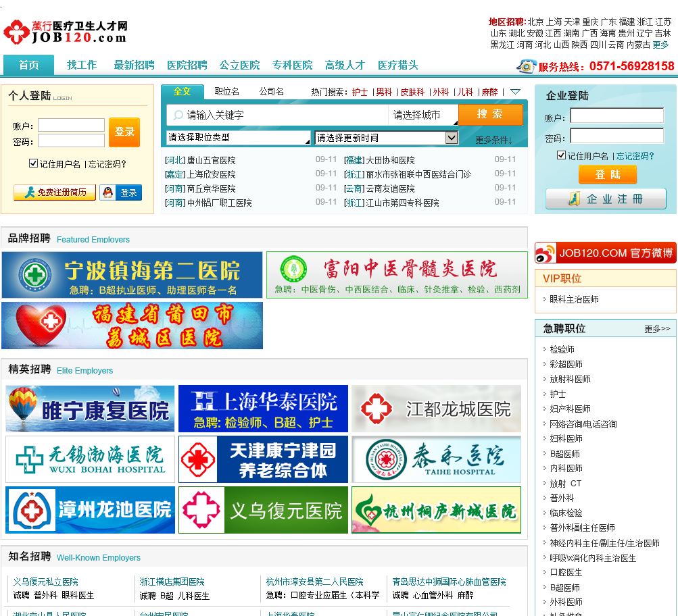This screenshot has width=678, height=616.
Task: Select the 全文 search tab
Action: 182,92
